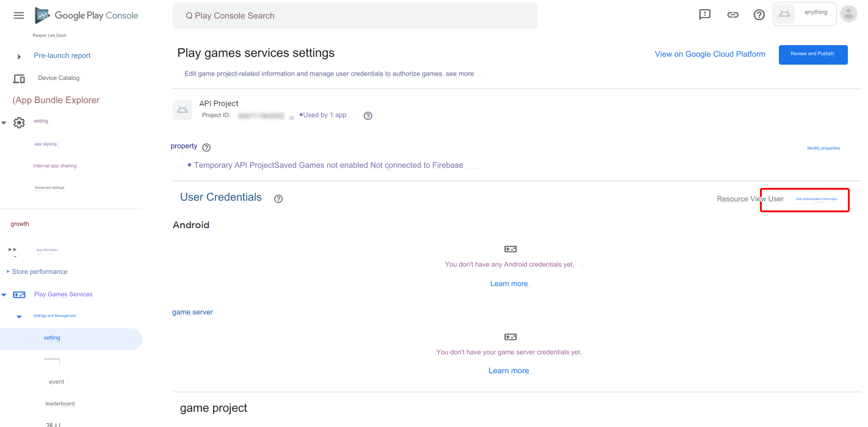Viewport: 868px width, 427px height.
Task: Click the help icon beside User Credentials
Action: (278, 199)
